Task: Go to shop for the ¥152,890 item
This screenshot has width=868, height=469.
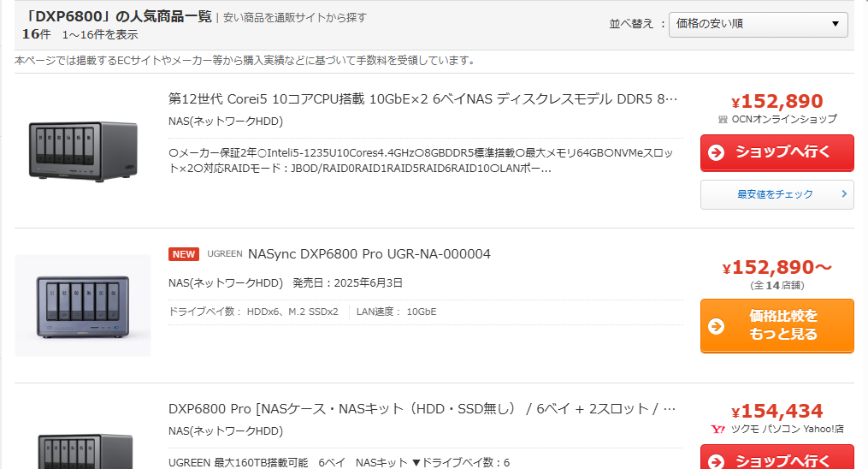Action: [776, 152]
